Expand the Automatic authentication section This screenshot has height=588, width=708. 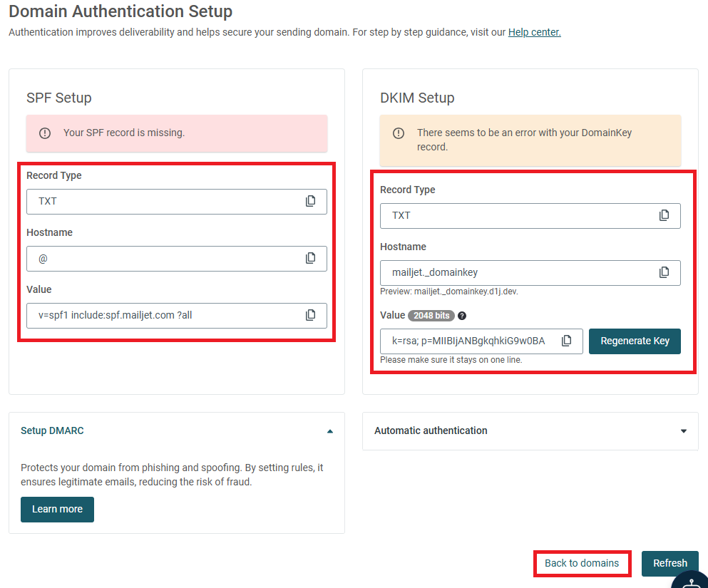[684, 431]
